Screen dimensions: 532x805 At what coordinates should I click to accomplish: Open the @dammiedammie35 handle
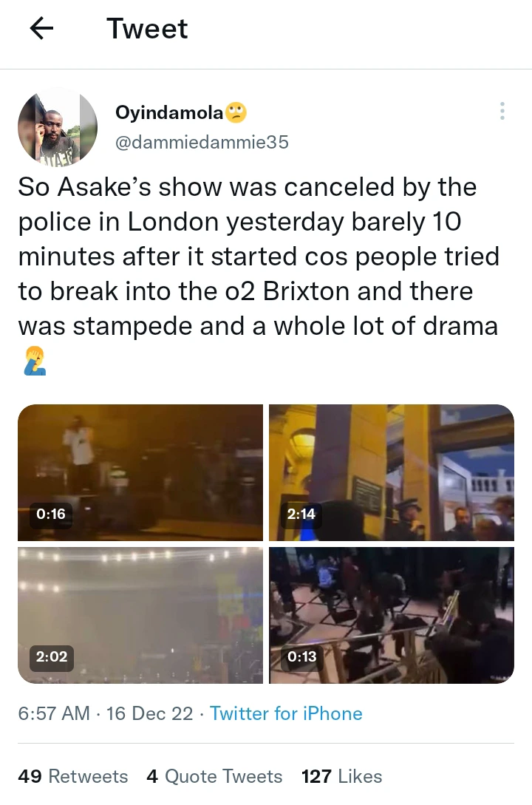pyautogui.click(x=202, y=142)
